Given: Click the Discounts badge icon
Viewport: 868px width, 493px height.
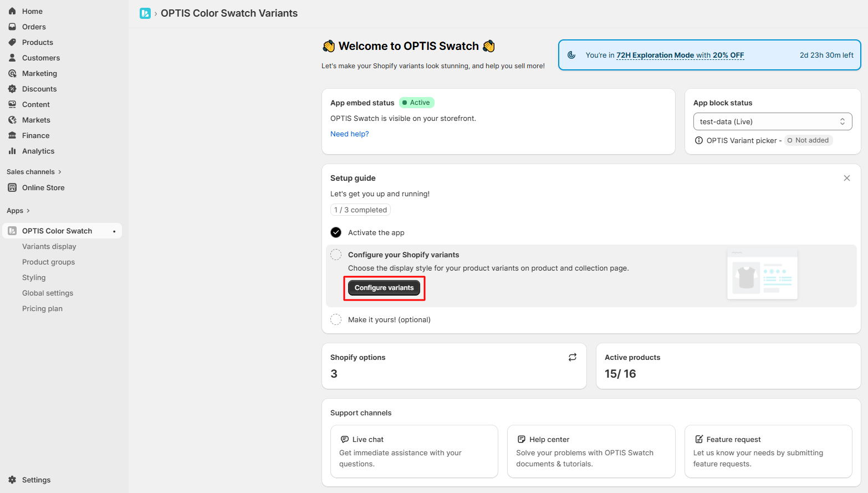Looking at the screenshot, I should [12, 89].
